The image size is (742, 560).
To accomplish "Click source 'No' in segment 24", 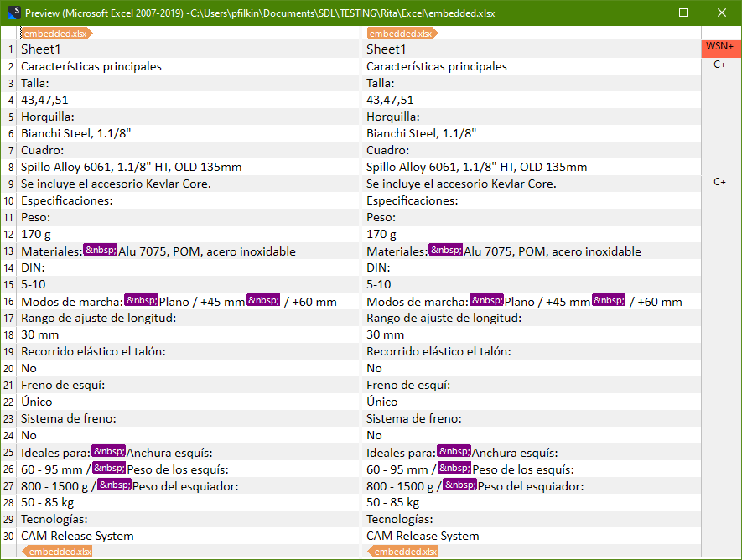I will 29,435.
